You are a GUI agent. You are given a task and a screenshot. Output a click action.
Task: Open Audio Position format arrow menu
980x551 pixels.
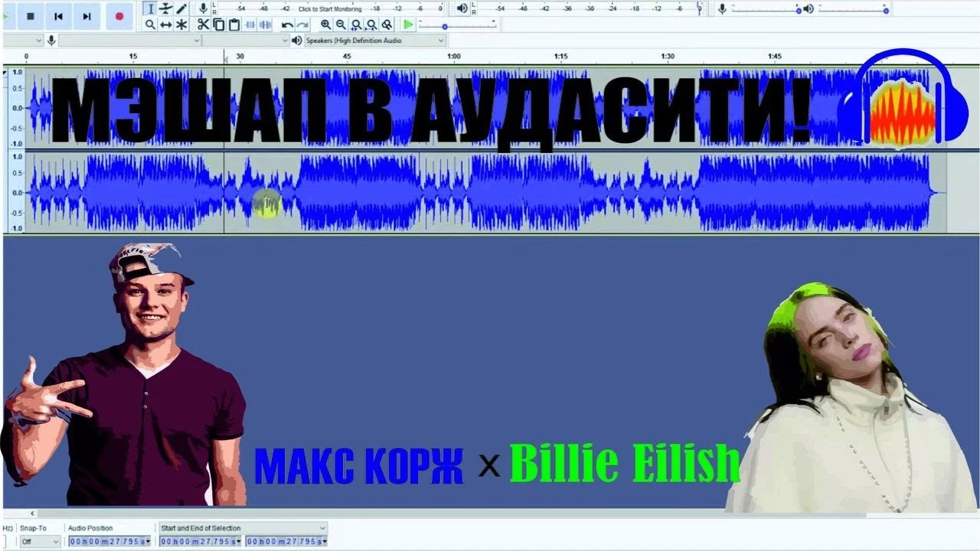click(x=148, y=541)
